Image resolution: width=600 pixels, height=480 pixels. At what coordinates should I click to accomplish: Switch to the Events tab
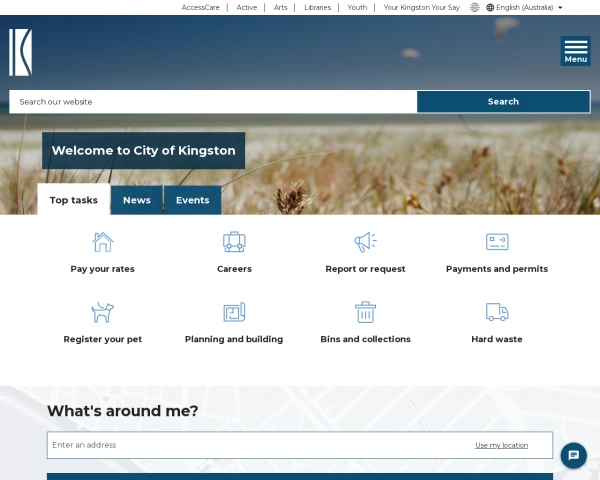coord(192,200)
